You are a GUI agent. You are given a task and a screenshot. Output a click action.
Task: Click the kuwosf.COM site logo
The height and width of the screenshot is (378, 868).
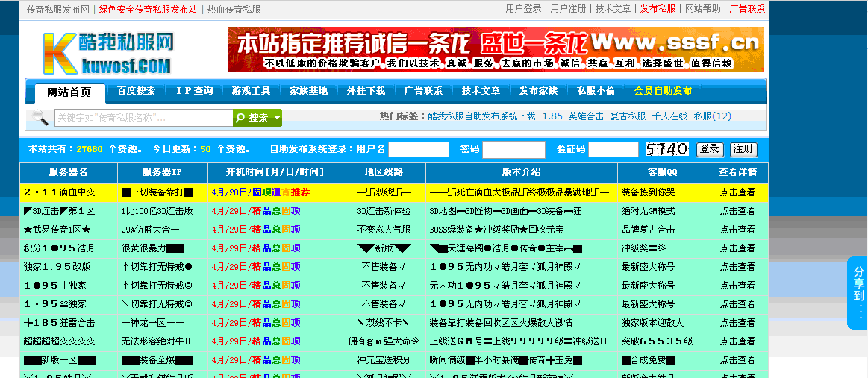pyautogui.click(x=107, y=51)
